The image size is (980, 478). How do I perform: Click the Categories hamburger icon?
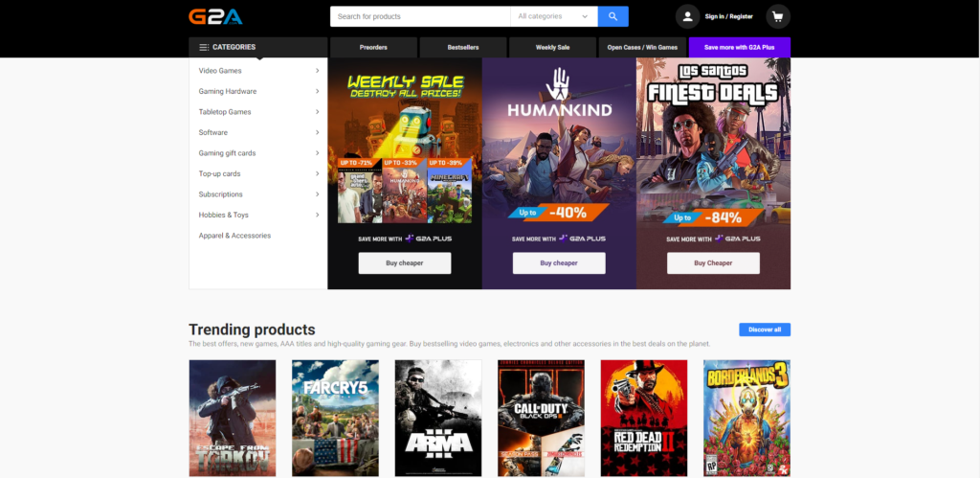[204, 47]
